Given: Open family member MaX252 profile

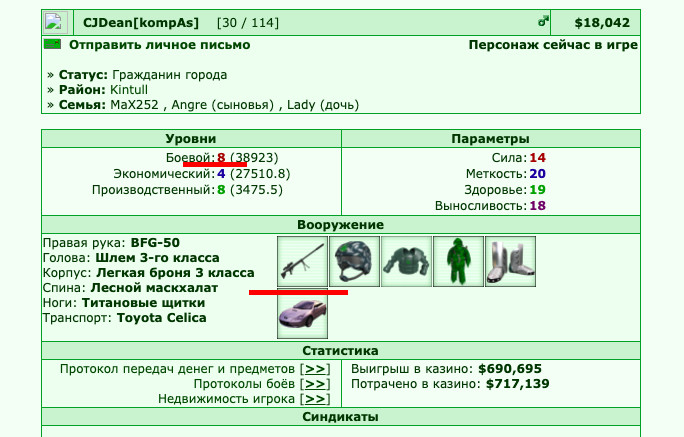Looking at the screenshot, I should [134, 105].
